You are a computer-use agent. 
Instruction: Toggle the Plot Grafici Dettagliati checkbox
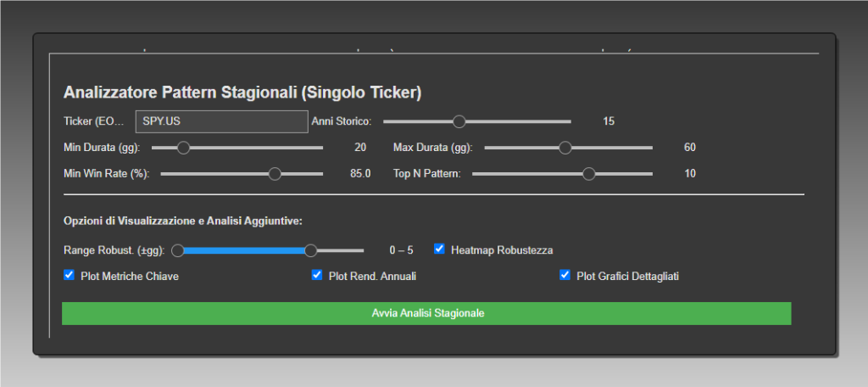(565, 275)
